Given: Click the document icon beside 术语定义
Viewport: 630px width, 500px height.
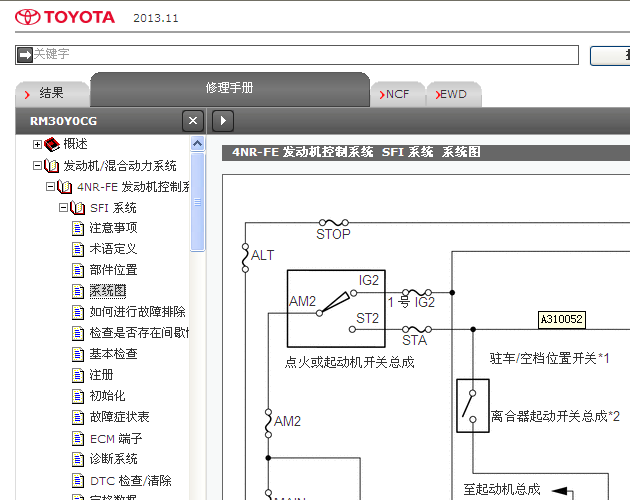Looking at the screenshot, I should pos(78,249).
